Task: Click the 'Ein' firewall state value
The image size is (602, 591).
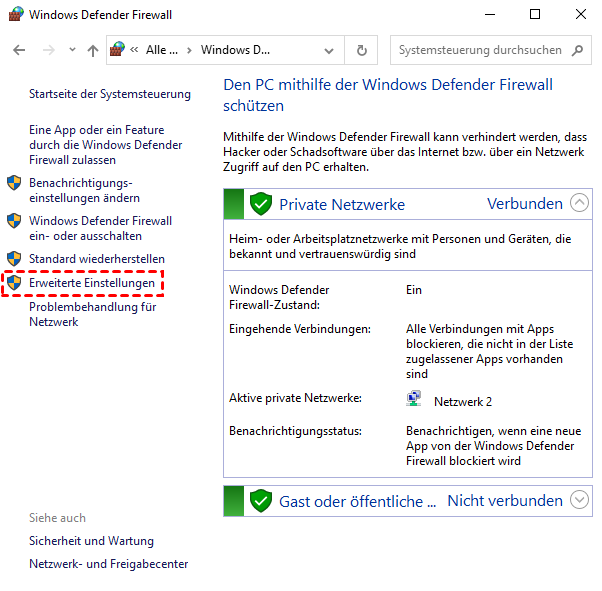Action: (414, 290)
